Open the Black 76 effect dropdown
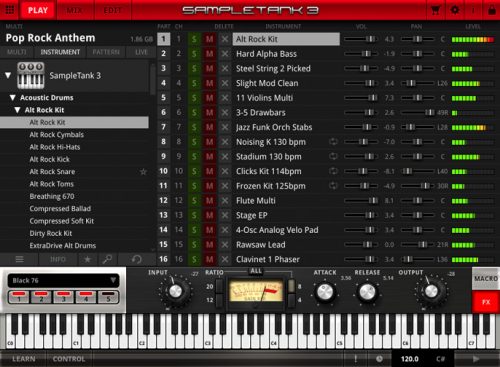This screenshot has width=500, height=367. tap(63, 280)
